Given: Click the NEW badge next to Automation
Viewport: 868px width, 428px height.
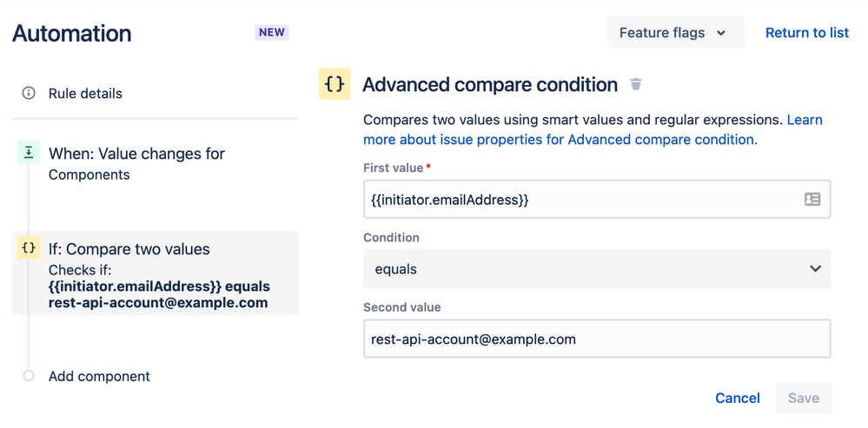Looking at the screenshot, I should point(272,33).
